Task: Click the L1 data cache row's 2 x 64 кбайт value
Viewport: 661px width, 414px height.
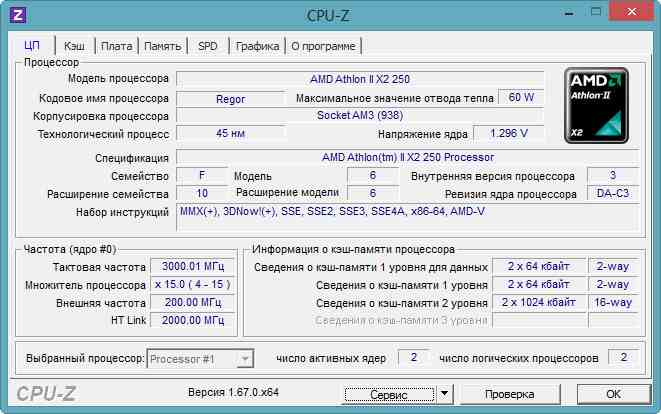Action: [539, 266]
